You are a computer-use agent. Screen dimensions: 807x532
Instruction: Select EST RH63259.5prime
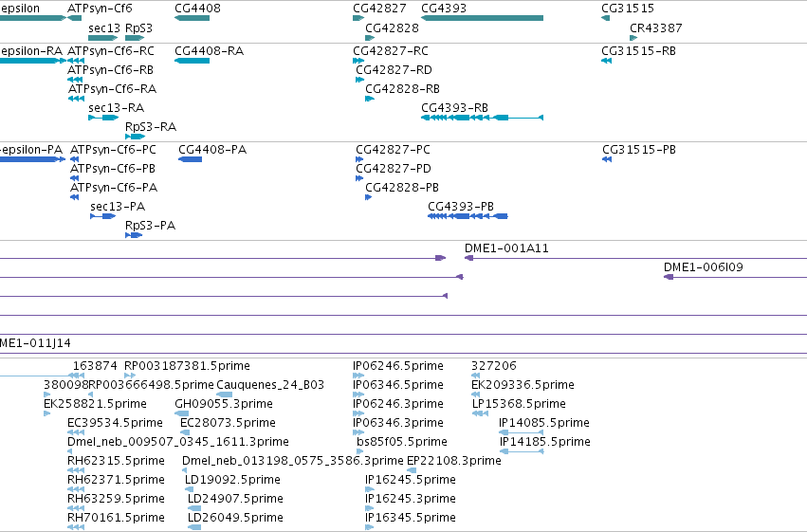[x=117, y=499]
